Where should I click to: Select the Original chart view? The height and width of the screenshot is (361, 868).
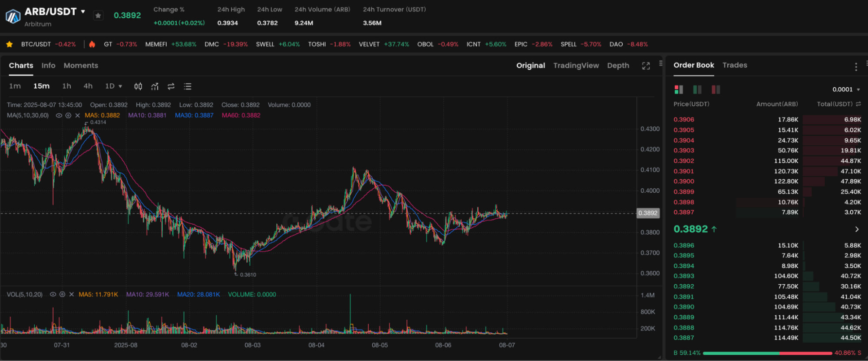(531, 66)
